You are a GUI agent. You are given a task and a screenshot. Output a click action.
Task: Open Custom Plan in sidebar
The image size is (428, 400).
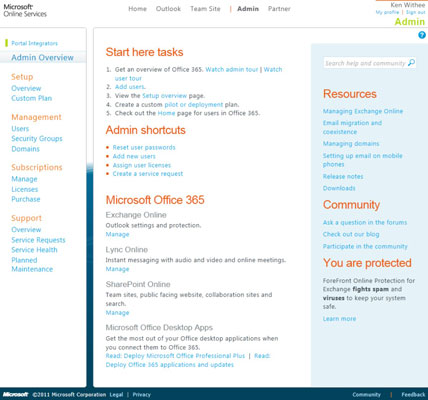tap(32, 98)
